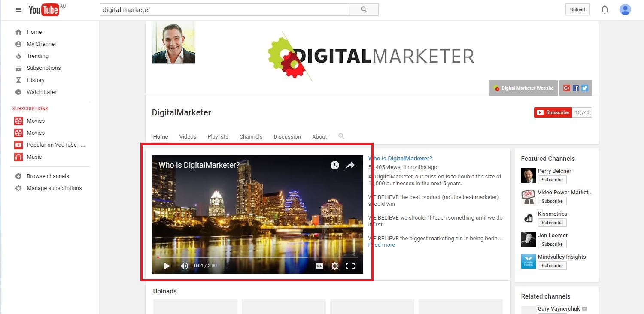The width and height of the screenshot is (644, 314).
Task: Click the DigitalMarketer channel avatar photo
Action: click(x=173, y=42)
